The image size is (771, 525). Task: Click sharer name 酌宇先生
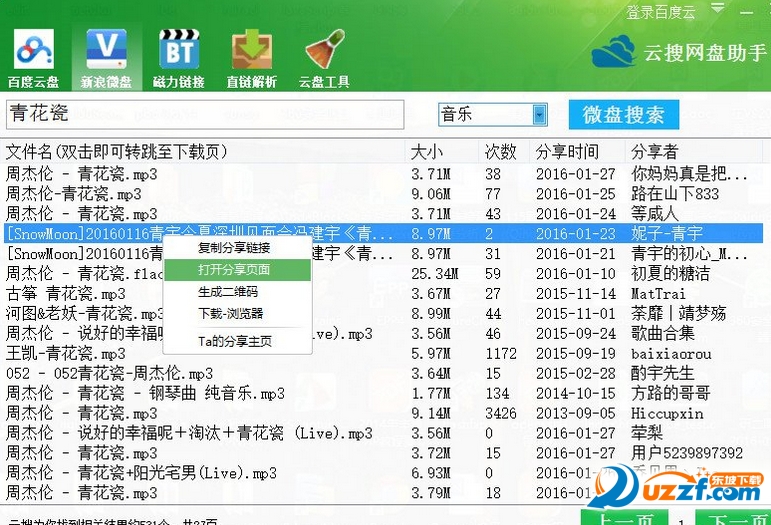(x=662, y=373)
